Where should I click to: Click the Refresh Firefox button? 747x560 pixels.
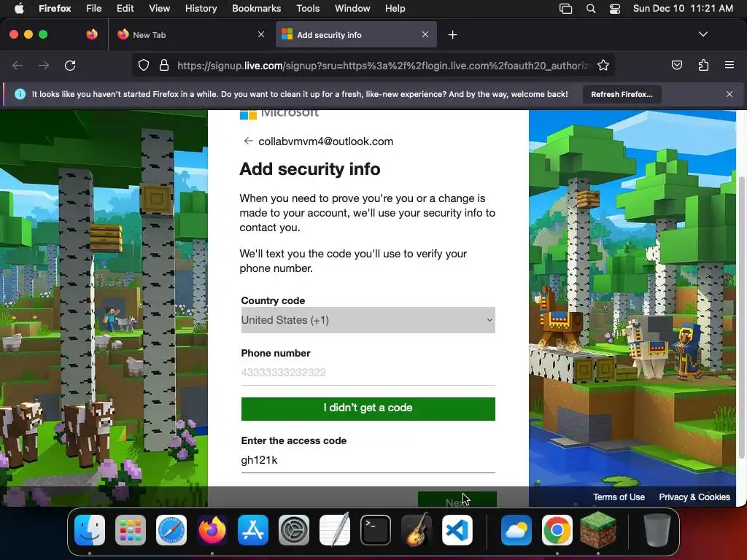click(x=622, y=94)
